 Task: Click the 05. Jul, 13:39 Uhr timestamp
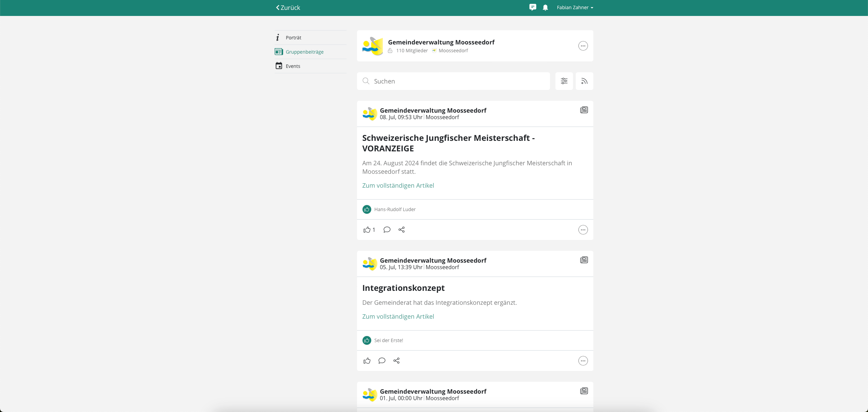[x=401, y=267]
